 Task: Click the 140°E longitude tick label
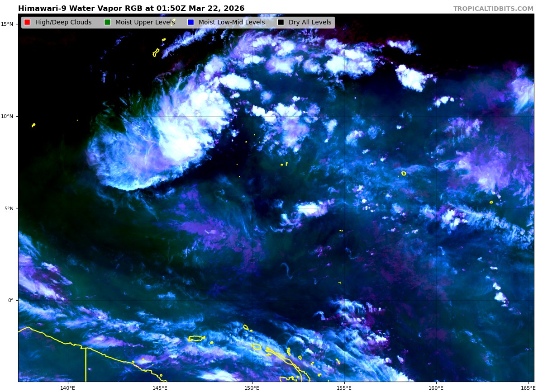point(67,387)
